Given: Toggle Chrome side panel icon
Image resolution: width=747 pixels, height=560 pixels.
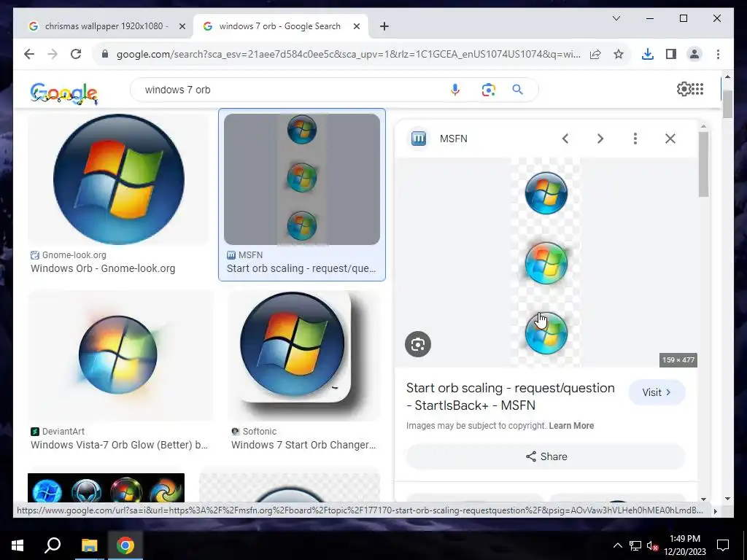Looking at the screenshot, I should point(671,54).
